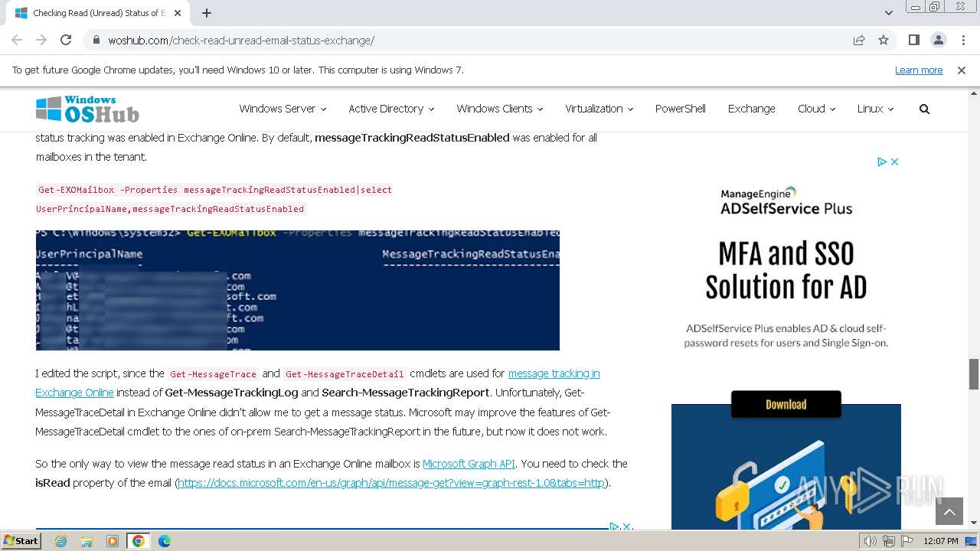Screen dimensions: 980x551
Task: Open the PowerShell output screenshot
Action: click(x=297, y=290)
